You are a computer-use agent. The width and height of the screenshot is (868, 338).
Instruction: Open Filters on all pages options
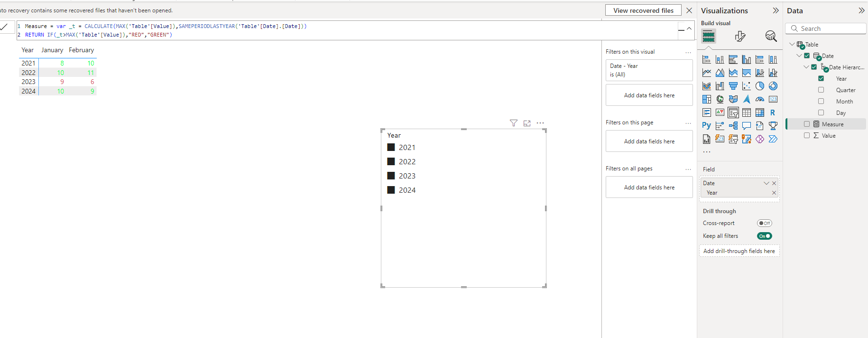tap(688, 169)
